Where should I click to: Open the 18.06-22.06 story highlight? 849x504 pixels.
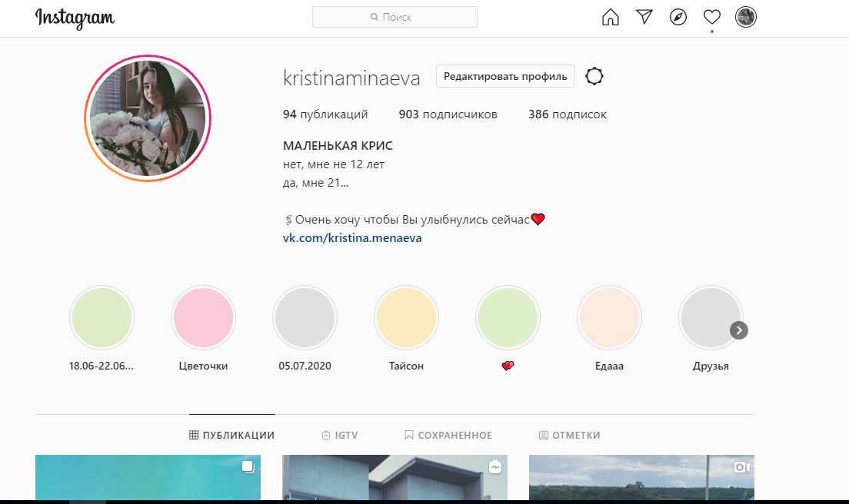point(102,318)
